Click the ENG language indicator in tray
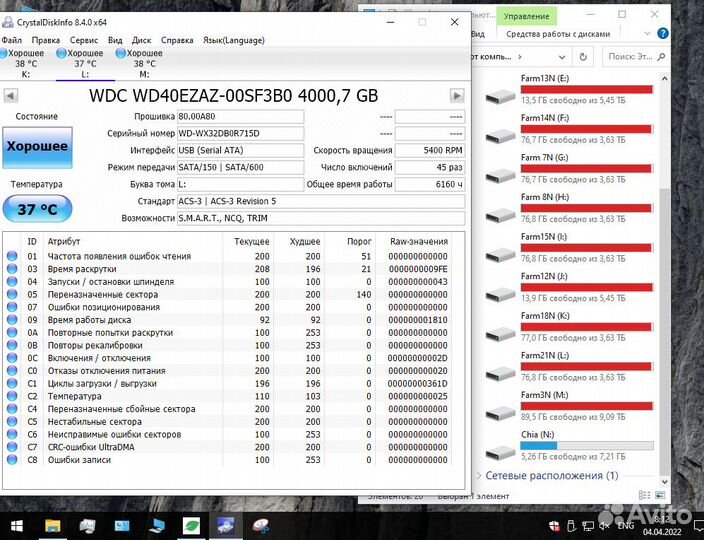The image size is (704, 540). pyautogui.click(x=625, y=525)
